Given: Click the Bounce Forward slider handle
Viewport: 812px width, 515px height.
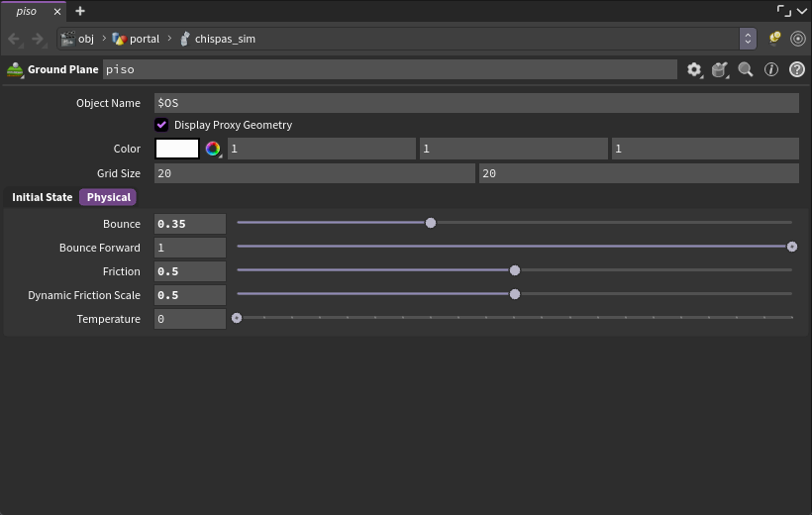Looking at the screenshot, I should pos(792,248).
